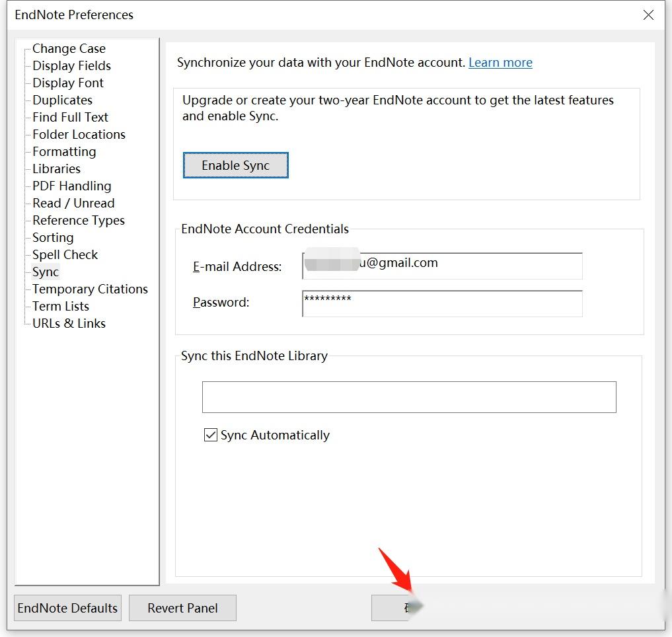Open PDF Handling preferences
The width and height of the screenshot is (672, 637).
(x=71, y=186)
